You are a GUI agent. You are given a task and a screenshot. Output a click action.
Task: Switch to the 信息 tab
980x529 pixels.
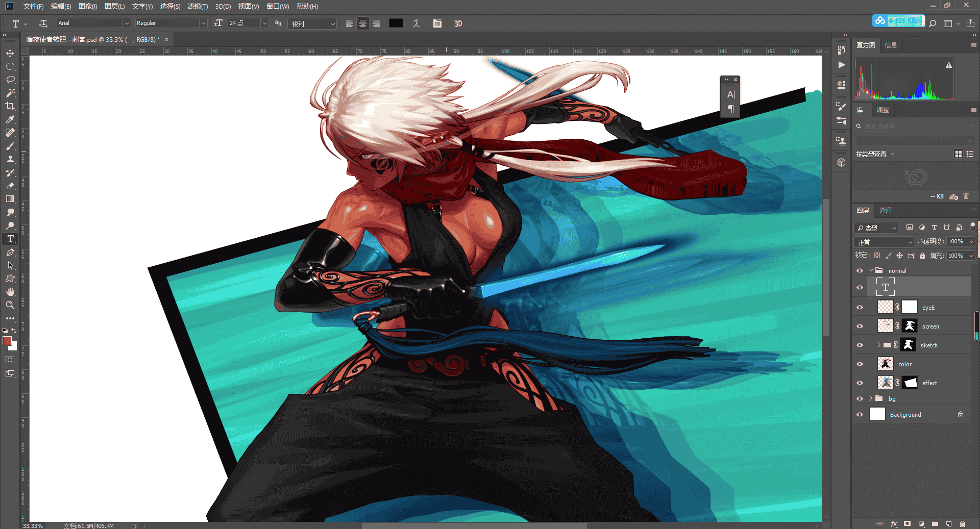891,45
